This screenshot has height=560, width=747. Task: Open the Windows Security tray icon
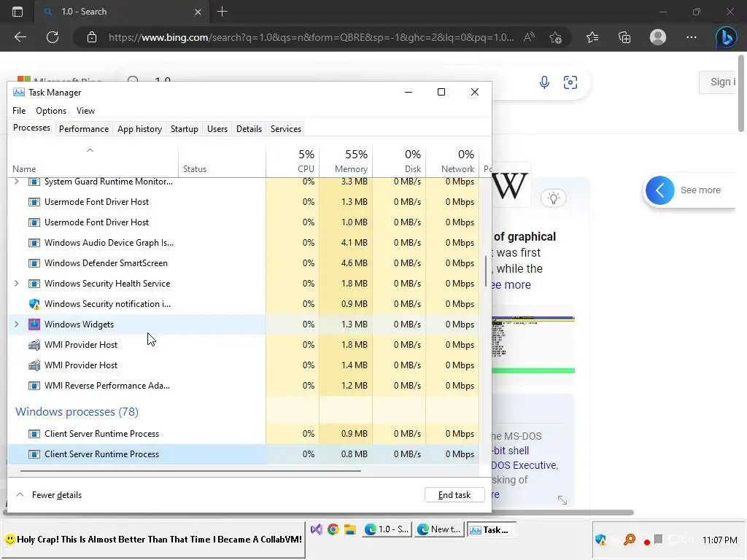pos(601,540)
